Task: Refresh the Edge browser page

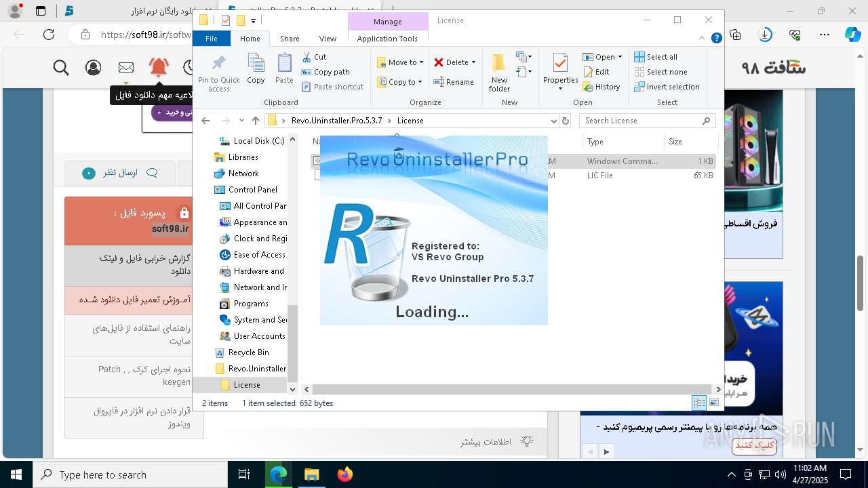Action: tap(49, 35)
